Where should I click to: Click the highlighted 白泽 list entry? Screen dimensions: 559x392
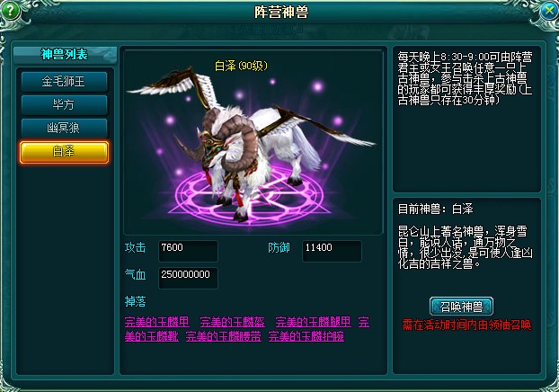click(x=64, y=152)
